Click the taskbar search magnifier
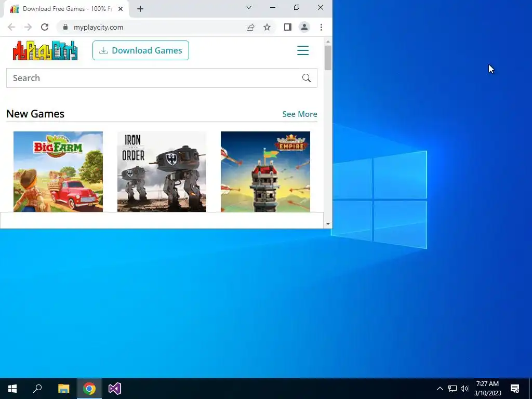The image size is (532, 399). click(x=37, y=389)
